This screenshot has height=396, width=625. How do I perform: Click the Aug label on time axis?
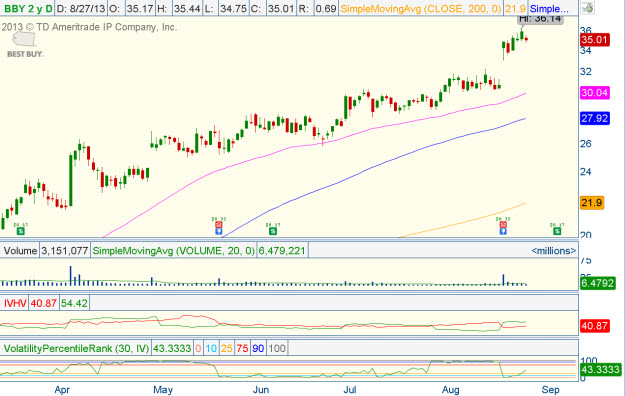(x=450, y=390)
